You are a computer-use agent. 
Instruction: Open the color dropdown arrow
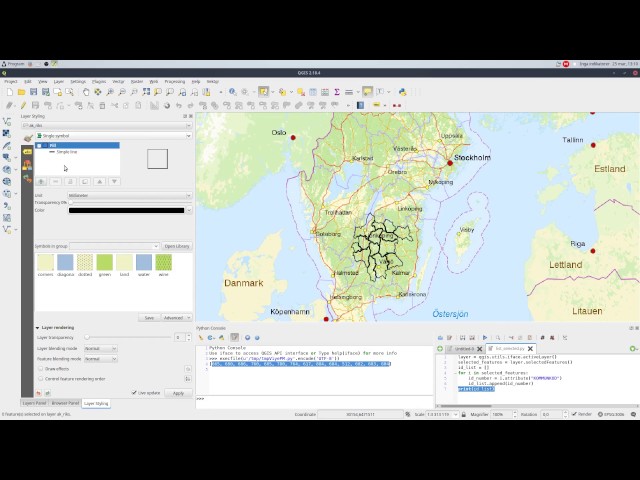coord(189,210)
